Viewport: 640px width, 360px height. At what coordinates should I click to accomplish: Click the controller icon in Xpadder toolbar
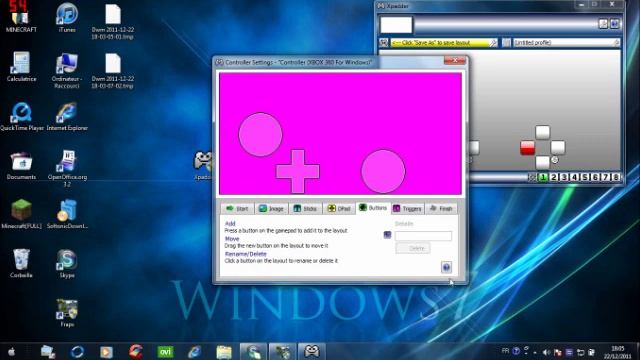(383, 42)
